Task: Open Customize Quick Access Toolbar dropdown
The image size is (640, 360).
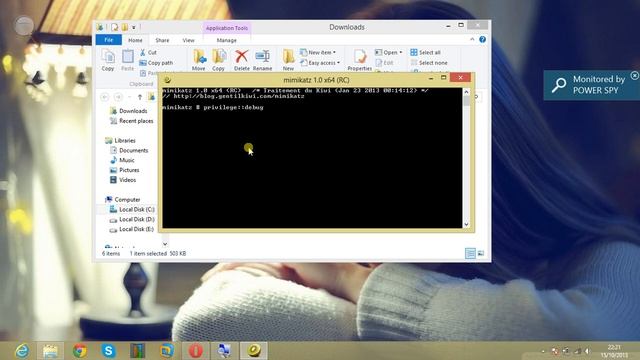Action: 133,27
